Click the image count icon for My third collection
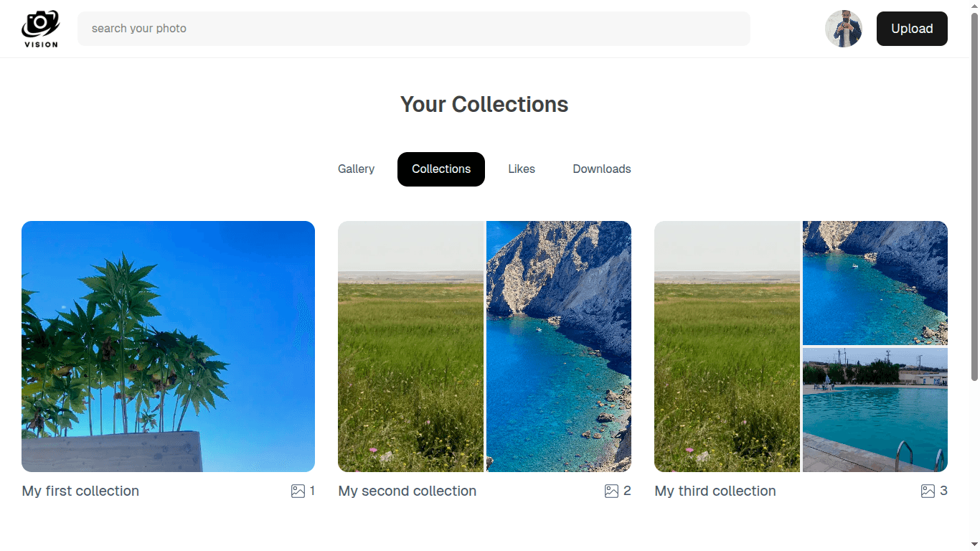The width and height of the screenshot is (980, 551). tap(927, 491)
